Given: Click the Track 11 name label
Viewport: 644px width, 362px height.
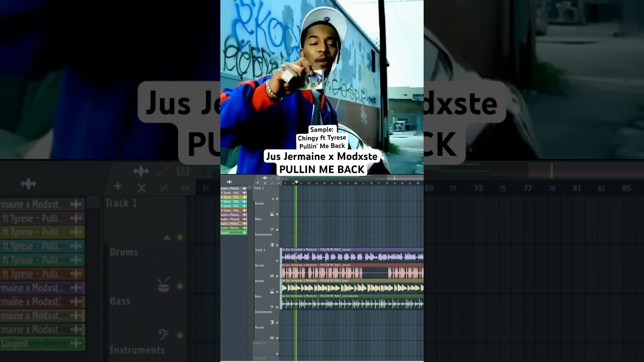Looking at the screenshot, I should [x=259, y=343].
